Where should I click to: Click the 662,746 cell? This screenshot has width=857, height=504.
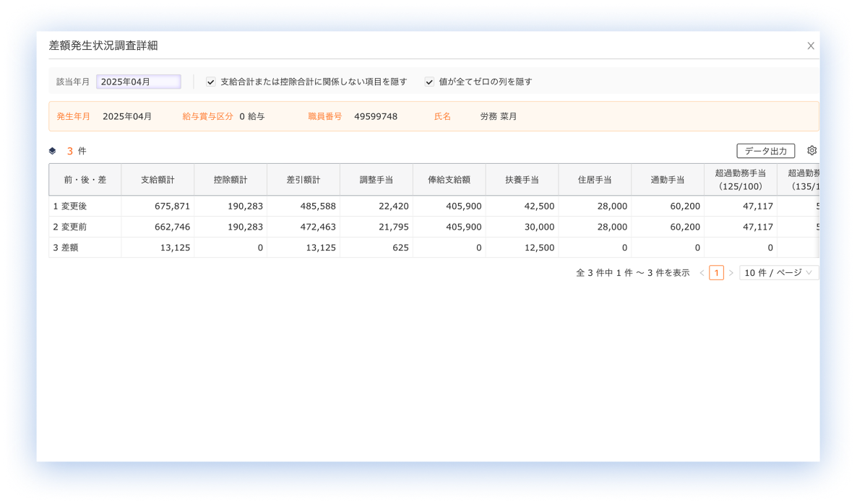[158, 227]
